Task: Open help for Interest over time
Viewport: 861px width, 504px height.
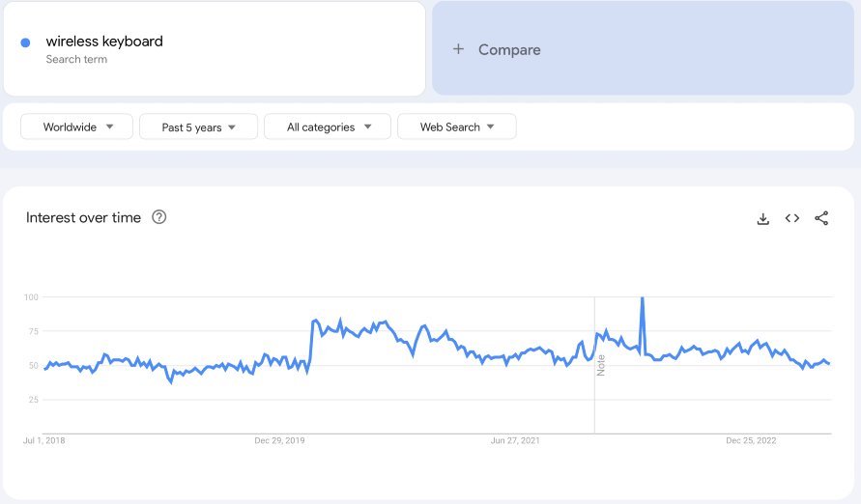Action: (x=159, y=217)
